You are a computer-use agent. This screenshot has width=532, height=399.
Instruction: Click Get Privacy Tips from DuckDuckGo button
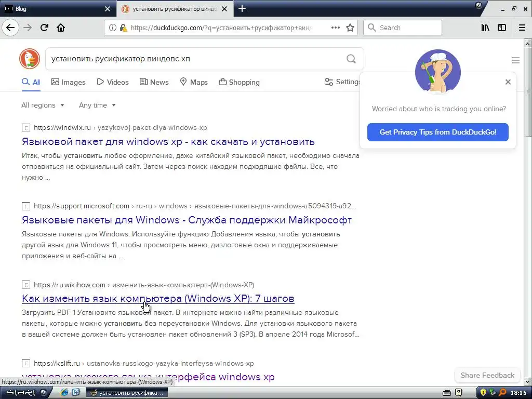coord(437,132)
